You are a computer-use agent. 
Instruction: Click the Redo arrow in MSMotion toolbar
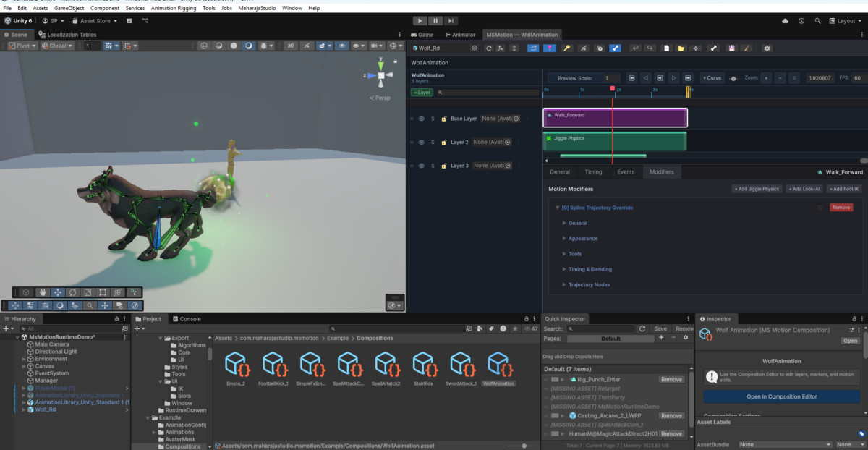click(650, 48)
